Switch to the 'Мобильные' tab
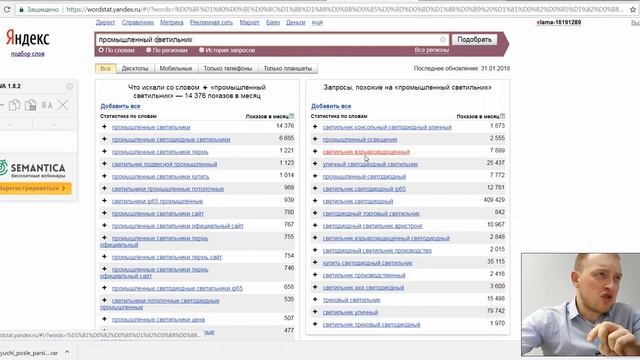This screenshot has height=360, width=640. click(x=176, y=68)
